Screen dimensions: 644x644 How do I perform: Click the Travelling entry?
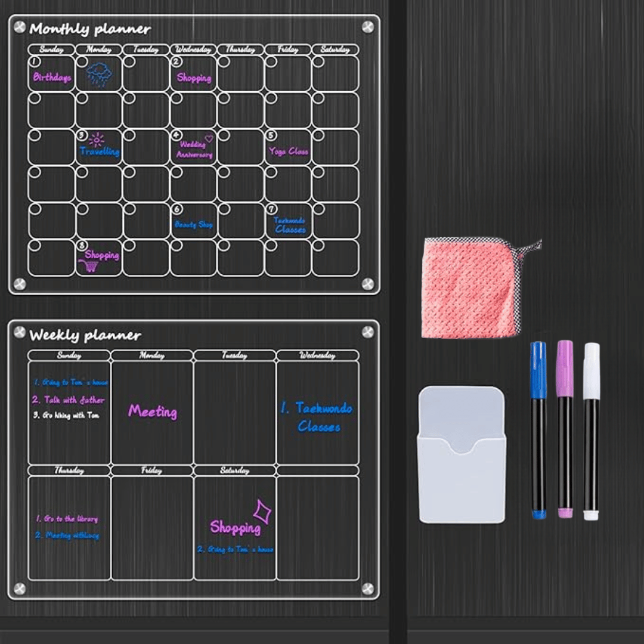tap(100, 151)
